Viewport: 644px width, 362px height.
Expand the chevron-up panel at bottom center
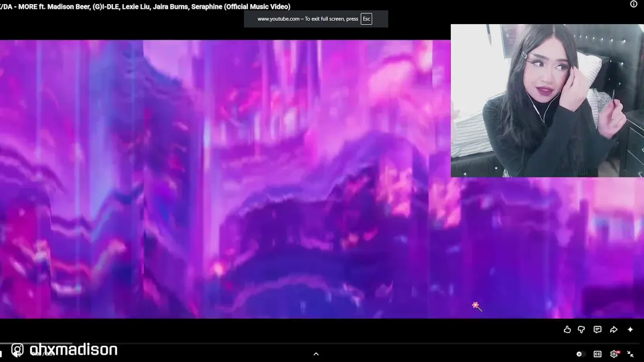click(316, 354)
